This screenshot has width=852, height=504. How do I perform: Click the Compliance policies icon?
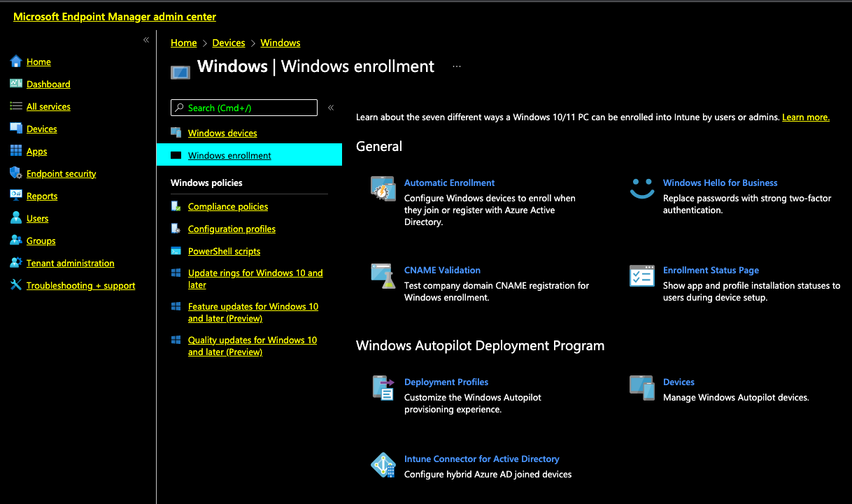(176, 206)
